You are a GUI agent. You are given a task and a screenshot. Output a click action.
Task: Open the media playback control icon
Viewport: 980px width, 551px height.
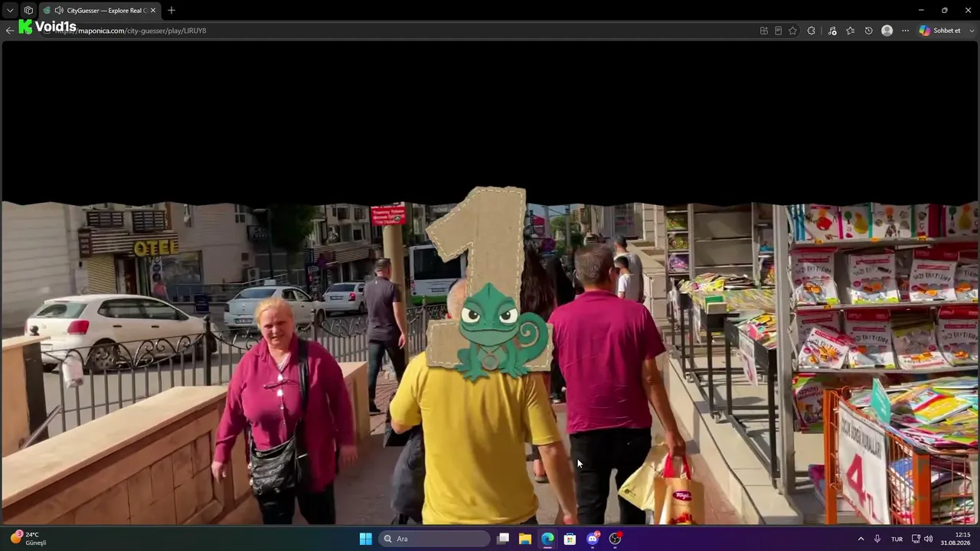[832, 31]
